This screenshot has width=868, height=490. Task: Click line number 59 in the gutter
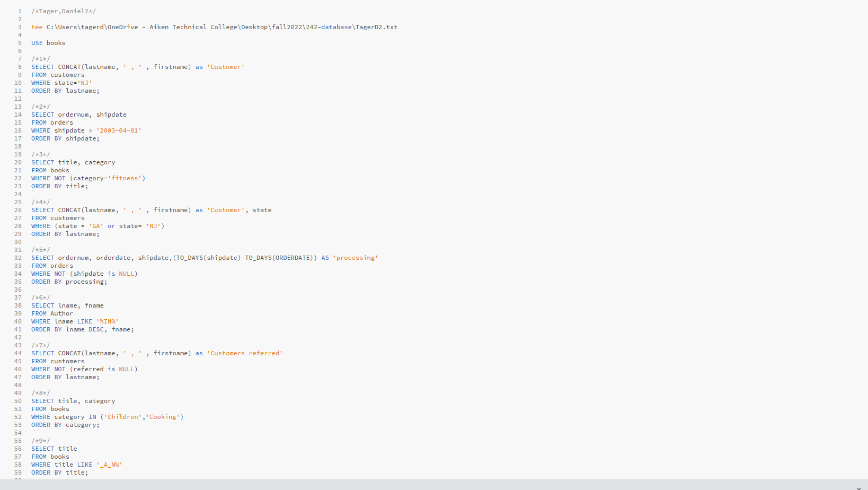coord(18,472)
